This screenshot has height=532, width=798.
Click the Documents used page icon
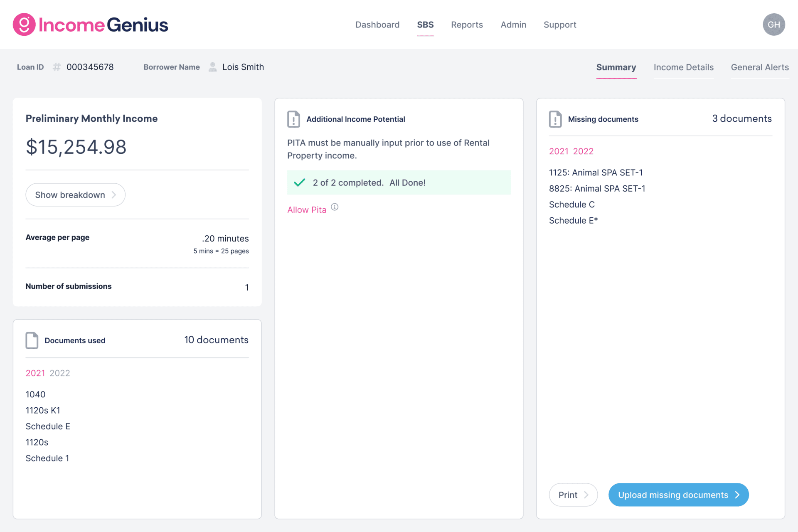point(32,340)
